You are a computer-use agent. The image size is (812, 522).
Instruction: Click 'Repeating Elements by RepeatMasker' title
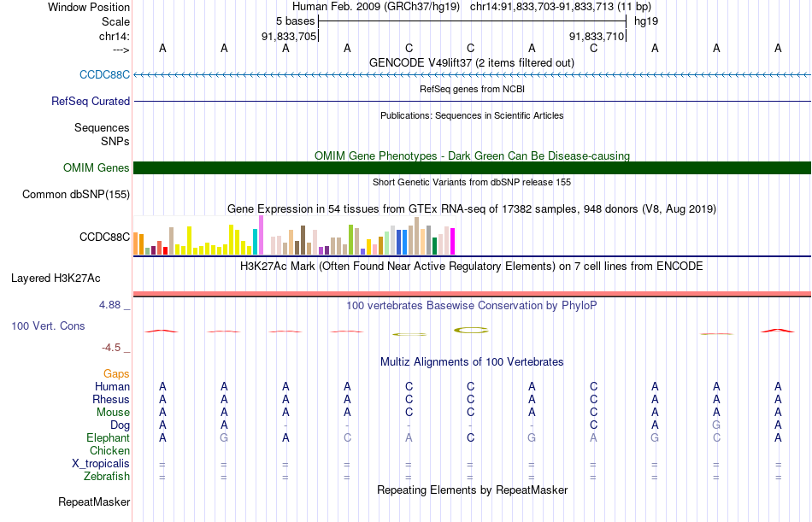point(472,490)
